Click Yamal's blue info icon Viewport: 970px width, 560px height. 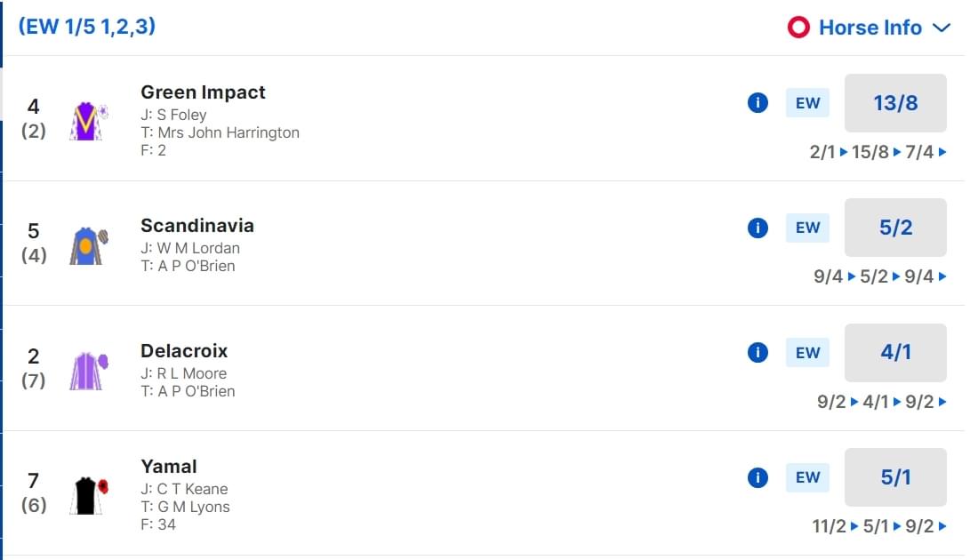[x=758, y=478]
